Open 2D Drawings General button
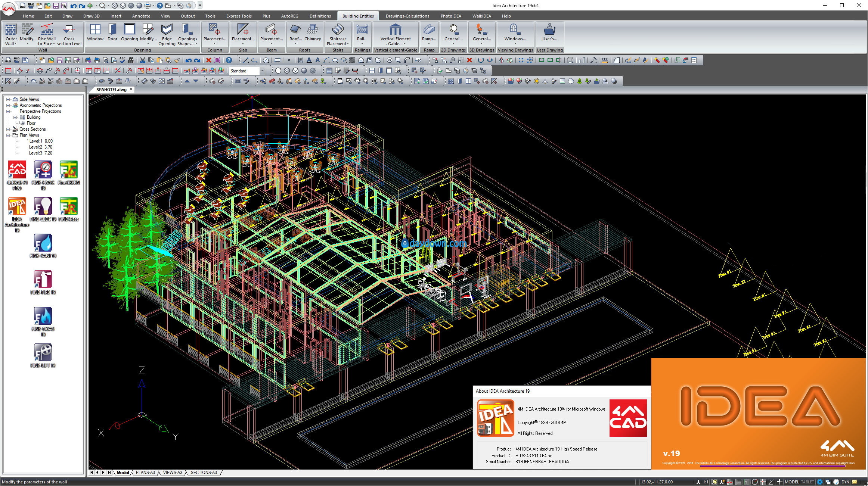 tap(453, 34)
